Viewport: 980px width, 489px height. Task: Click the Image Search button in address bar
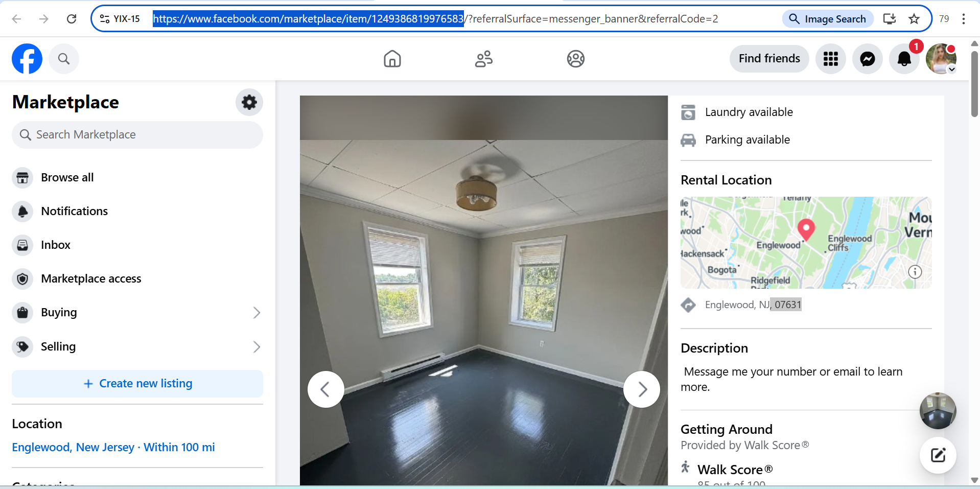click(x=828, y=19)
